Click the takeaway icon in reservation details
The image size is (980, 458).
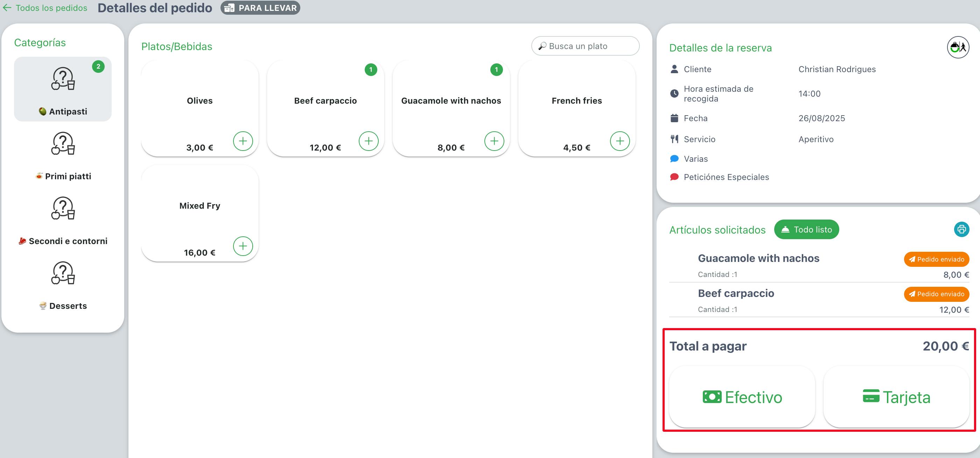click(958, 47)
